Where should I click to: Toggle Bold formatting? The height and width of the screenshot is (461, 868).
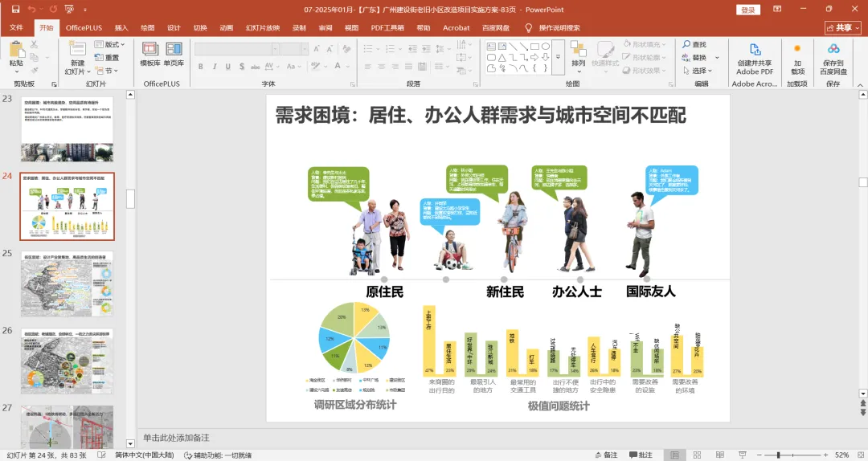click(x=200, y=67)
